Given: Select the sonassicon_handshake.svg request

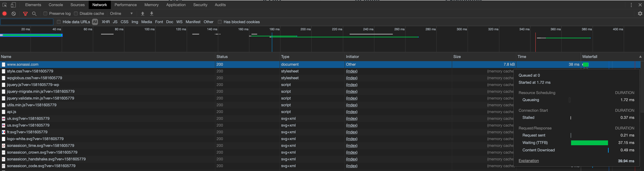Looking at the screenshot, I should pos(257,159).
